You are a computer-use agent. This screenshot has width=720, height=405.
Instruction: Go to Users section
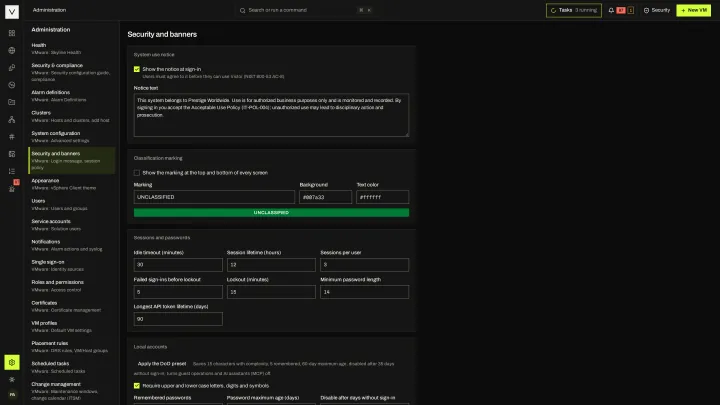72,204
